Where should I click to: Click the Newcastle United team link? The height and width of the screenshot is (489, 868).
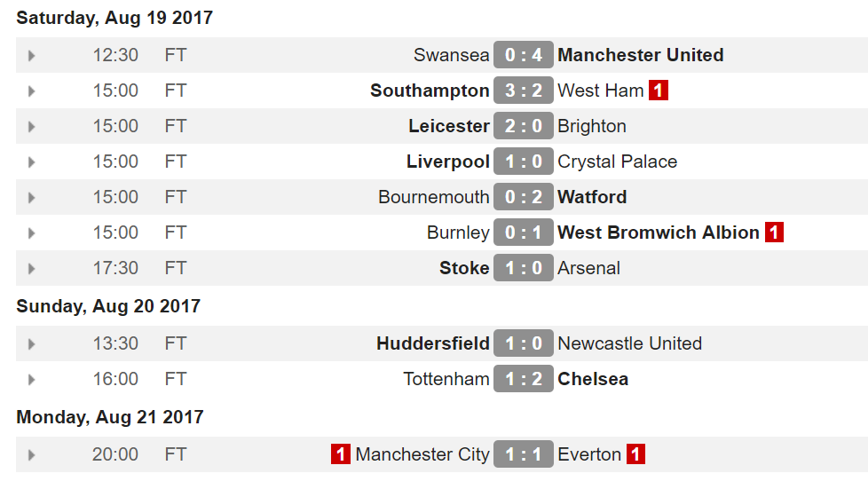[629, 343]
